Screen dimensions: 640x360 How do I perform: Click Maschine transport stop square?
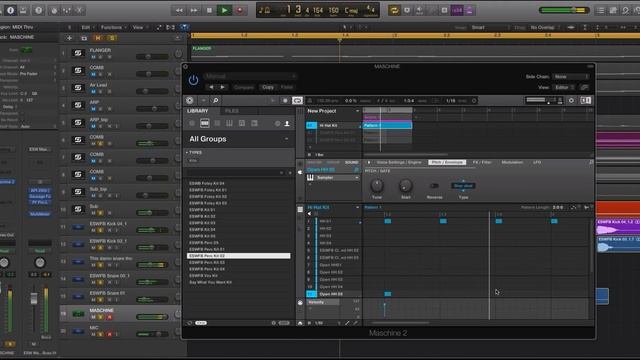(x=285, y=100)
